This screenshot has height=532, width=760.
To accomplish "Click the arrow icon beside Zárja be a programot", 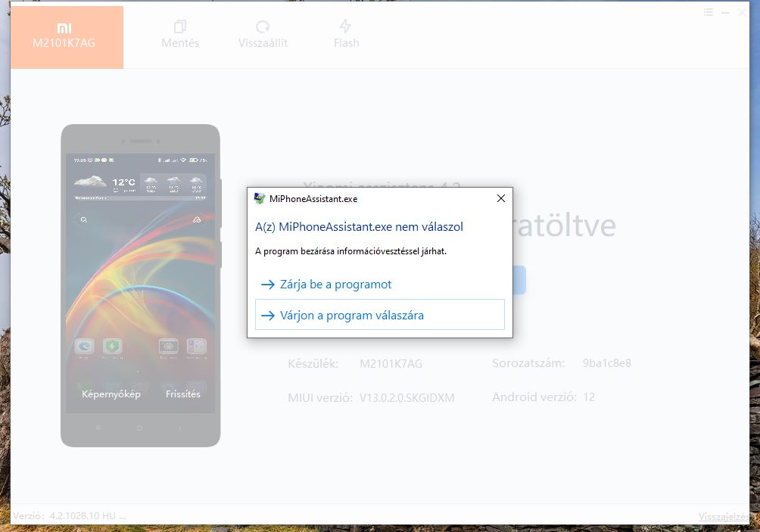I will click(267, 285).
